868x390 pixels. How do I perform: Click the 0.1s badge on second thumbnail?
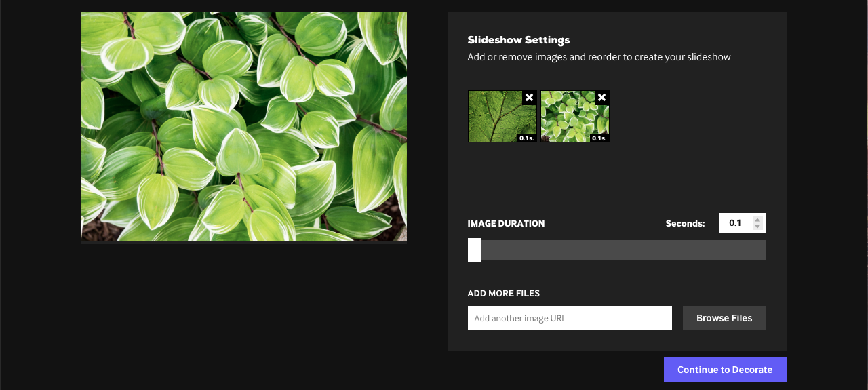coord(599,138)
